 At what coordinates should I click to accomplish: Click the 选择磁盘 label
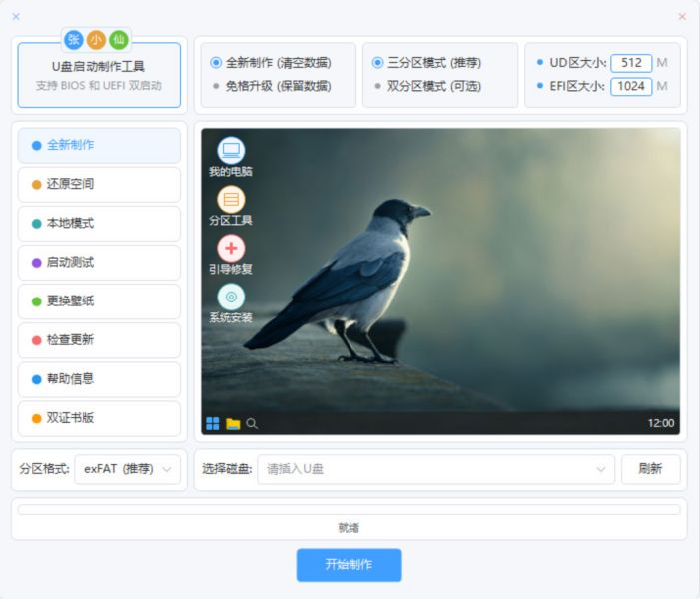227,469
